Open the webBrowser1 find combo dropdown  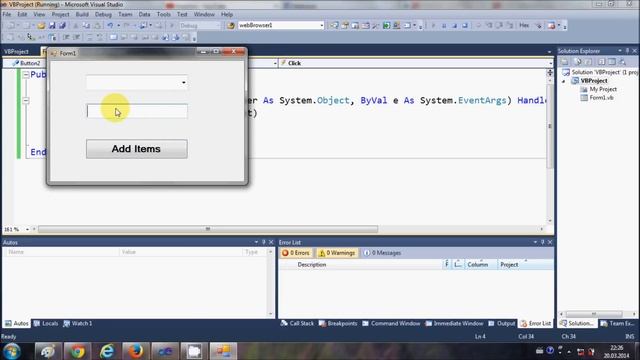322,25
